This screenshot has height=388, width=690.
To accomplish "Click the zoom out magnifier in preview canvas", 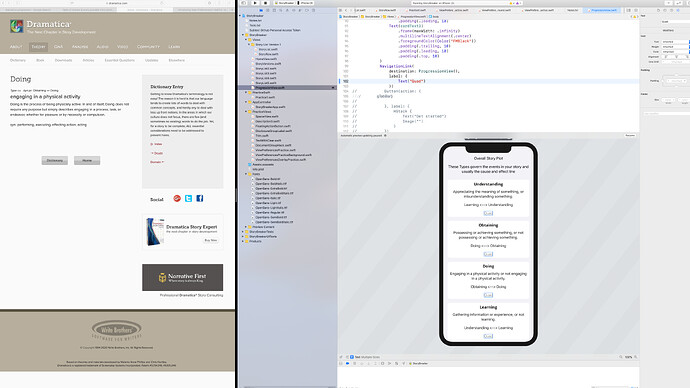I will pos(621,357).
